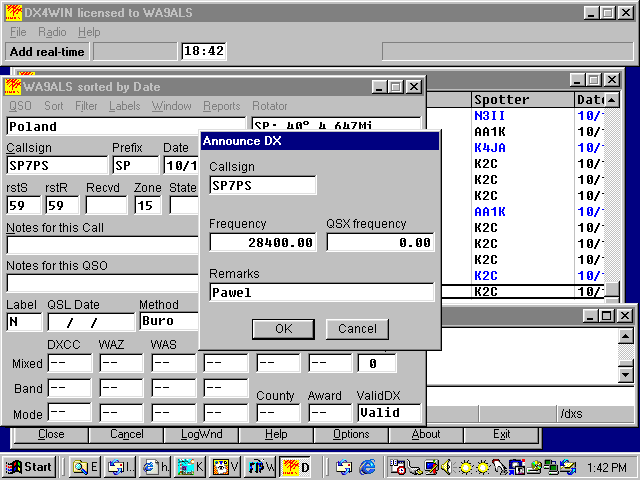
Task: Click the QSX frequency field
Action: pyautogui.click(x=380, y=242)
